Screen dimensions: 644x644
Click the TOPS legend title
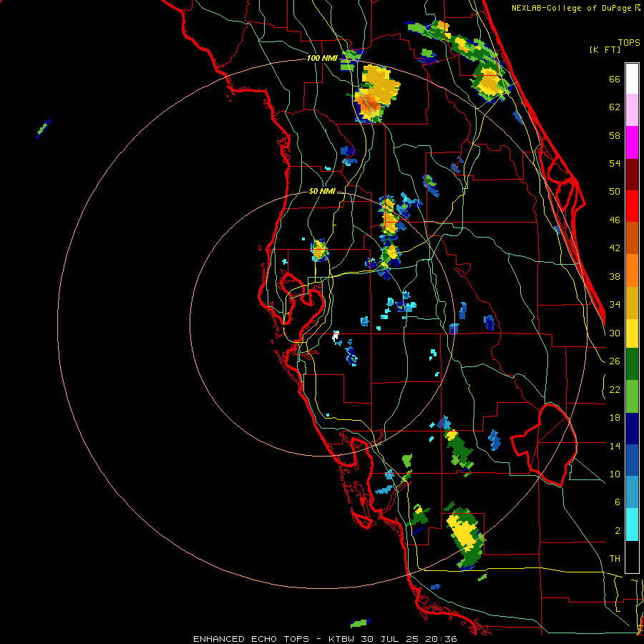pos(629,42)
